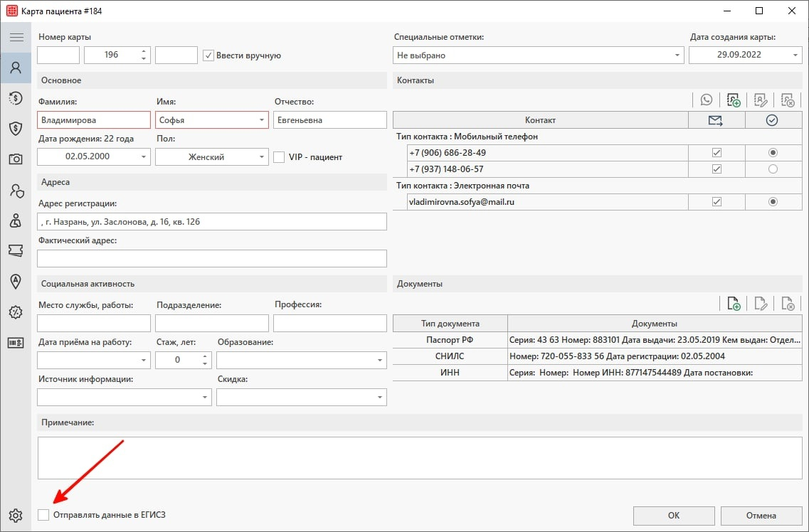Expand the Образование dropdown
809x532 pixels.
(x=380, y=360)
